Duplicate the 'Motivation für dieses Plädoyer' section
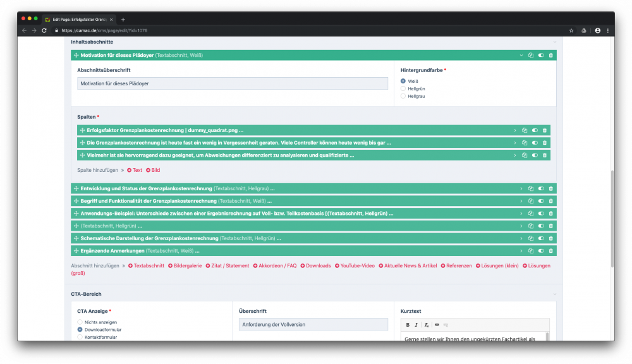Screen dimensions: 632x364 point(531,56)
